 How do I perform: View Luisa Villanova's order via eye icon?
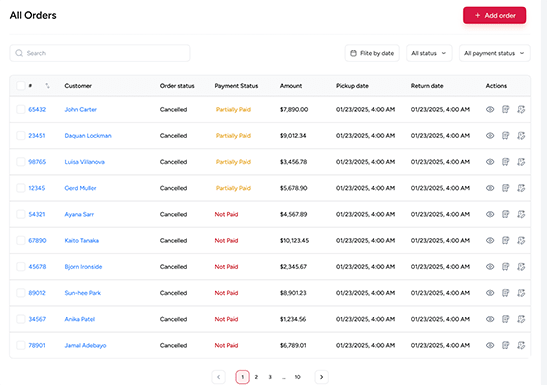(490, 162)
